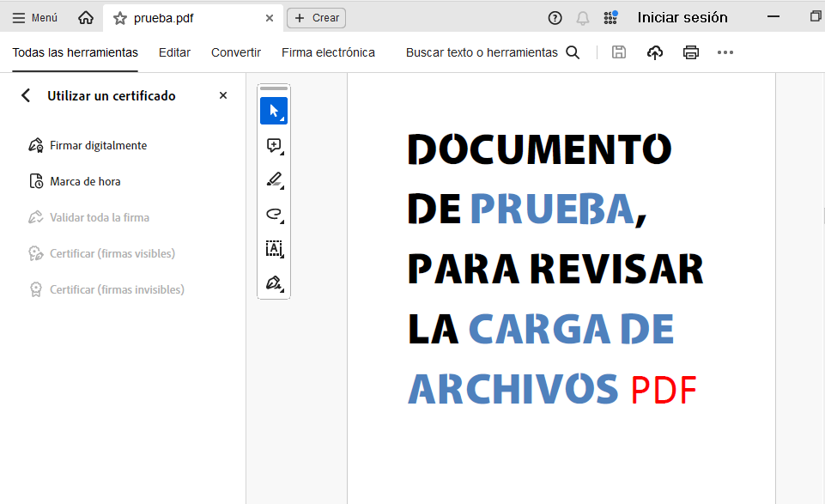
Task: Activate the text box selection tool
Action: click(274, 249)
